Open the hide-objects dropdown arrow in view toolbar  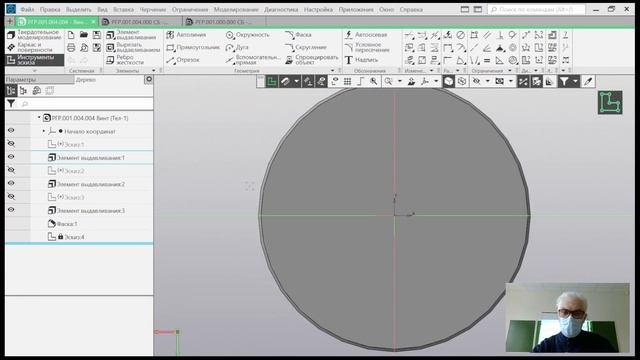pos(487,82)
